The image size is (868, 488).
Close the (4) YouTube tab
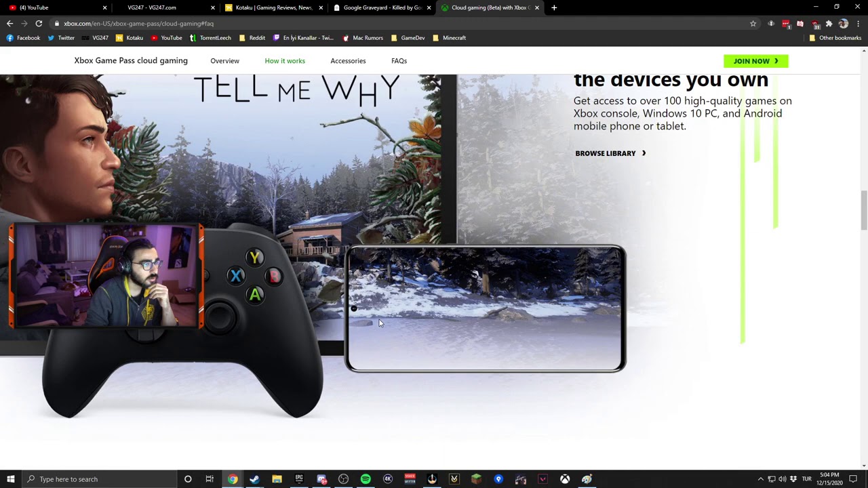pyautogui.click(x=104, y=7)
